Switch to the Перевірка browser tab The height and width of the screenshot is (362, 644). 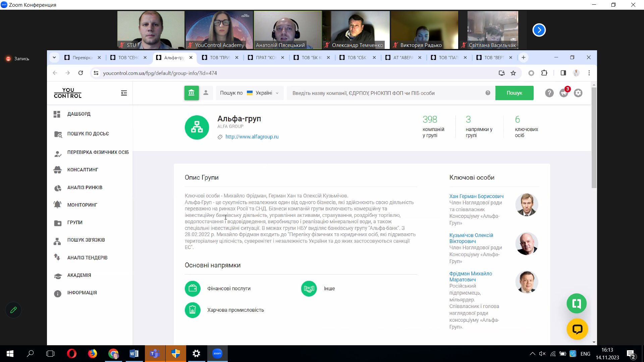pos(82,58)
